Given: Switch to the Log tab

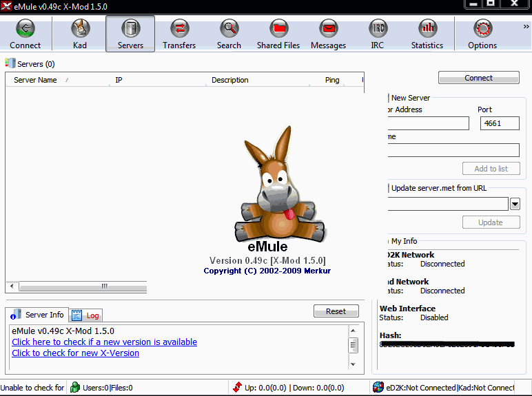Looking at the screenshot, I should tap(86, 315).
